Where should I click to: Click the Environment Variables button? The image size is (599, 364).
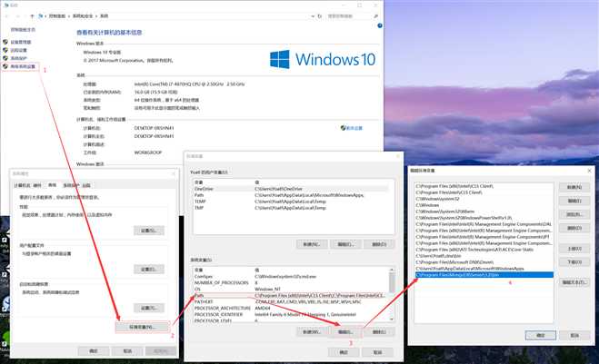click(x=142, y=328)
